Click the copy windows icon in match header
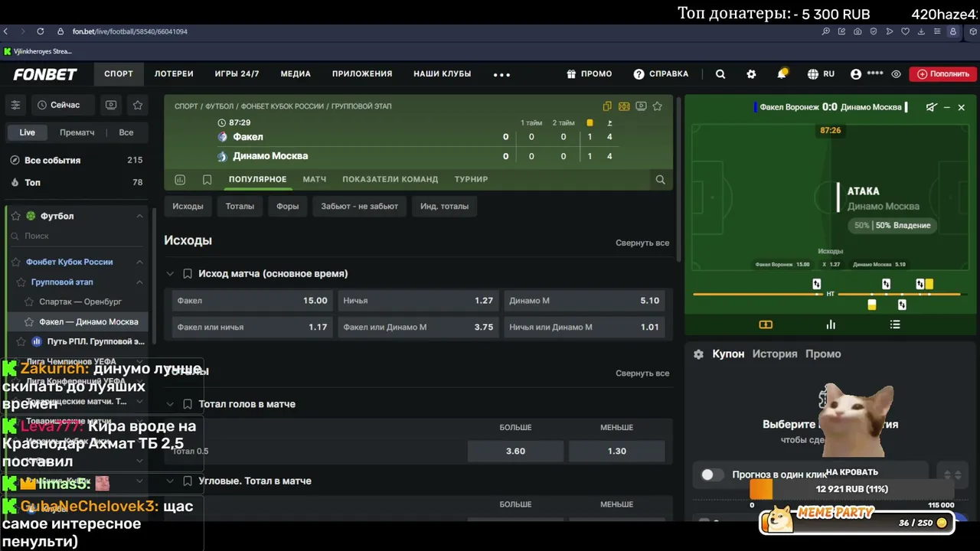Viewport: 980px width, 551px height. pyautogui.click(x=607, y=106)
